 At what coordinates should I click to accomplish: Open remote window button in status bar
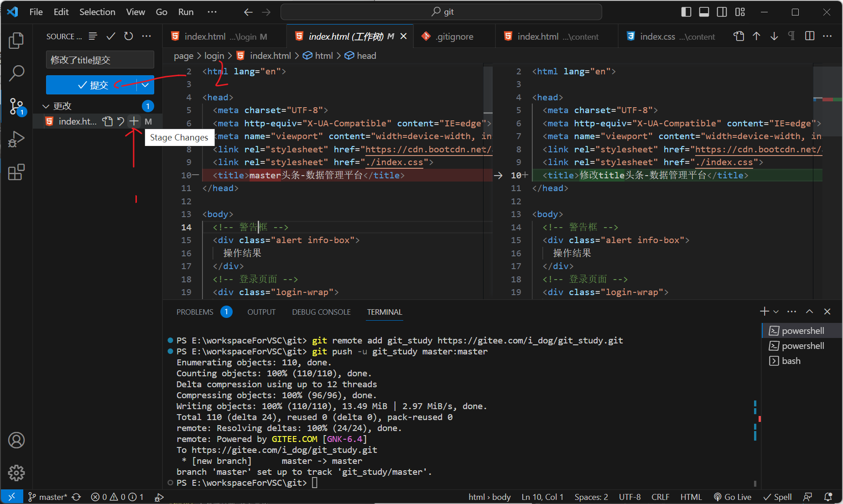coord(12,497)
